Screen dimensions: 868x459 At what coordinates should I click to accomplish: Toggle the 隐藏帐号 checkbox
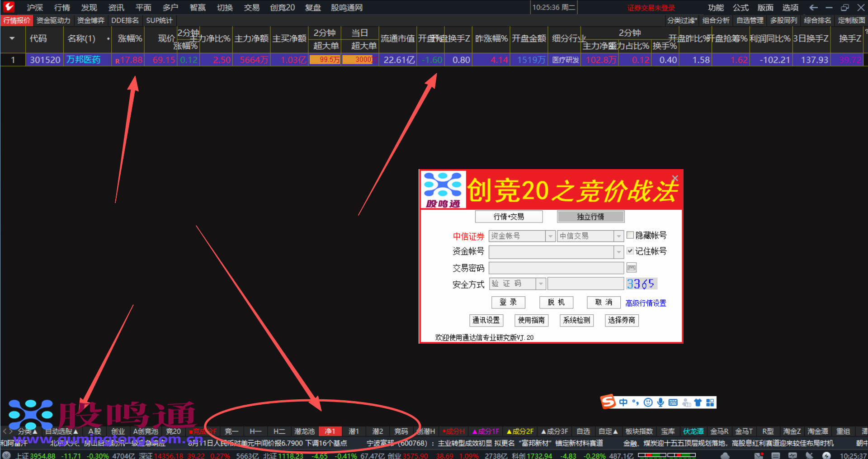pos(630,235)
